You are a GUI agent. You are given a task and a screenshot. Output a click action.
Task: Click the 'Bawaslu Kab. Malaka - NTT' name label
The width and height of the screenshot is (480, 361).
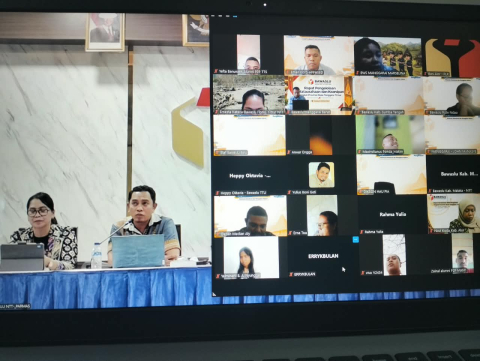click(452, 191)
